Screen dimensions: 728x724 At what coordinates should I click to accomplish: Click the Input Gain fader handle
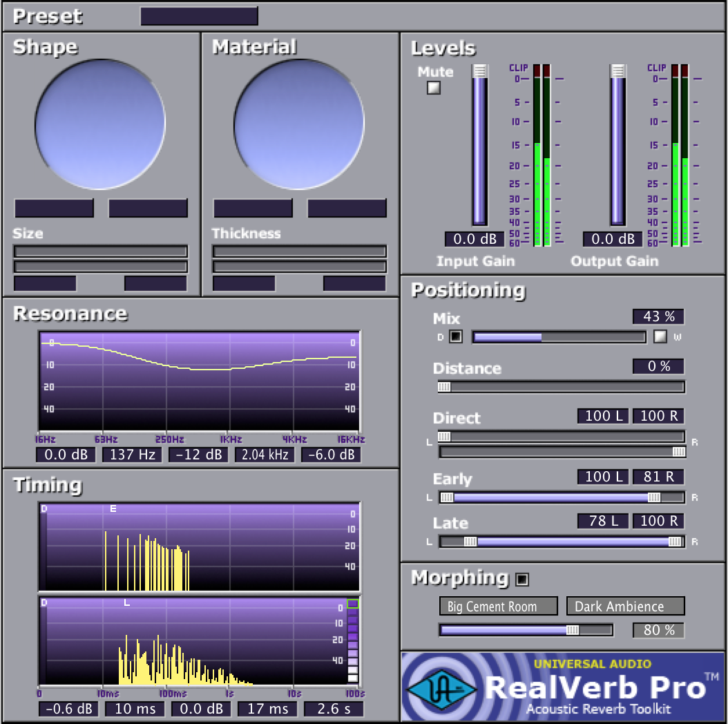coord(479,71)
